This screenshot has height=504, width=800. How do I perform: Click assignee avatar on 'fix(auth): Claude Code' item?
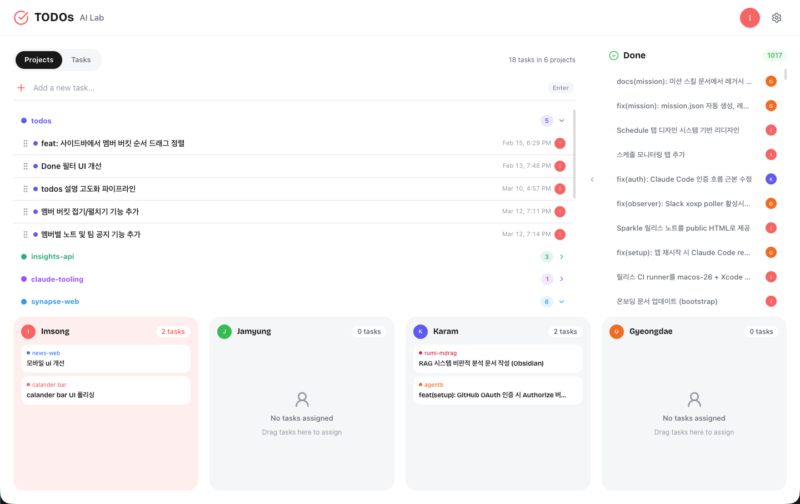pos(771,179)
